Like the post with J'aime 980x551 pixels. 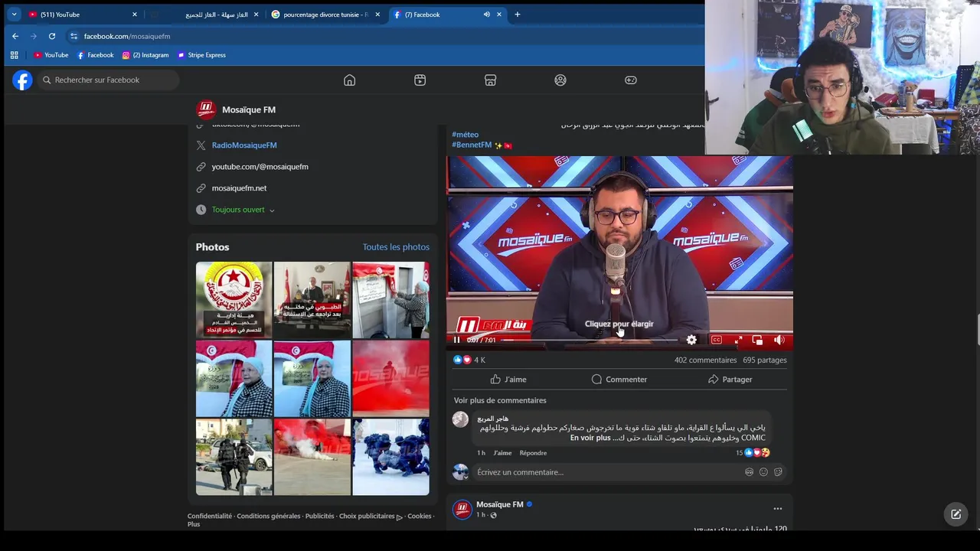[x=508, y=380]
